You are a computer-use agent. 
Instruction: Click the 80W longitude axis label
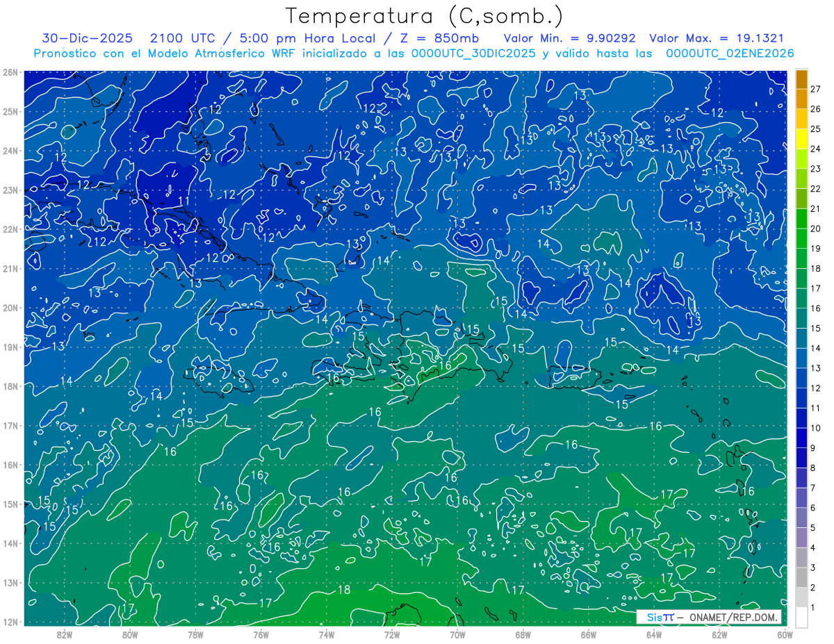pyautogui.click(x=130, y=635)
